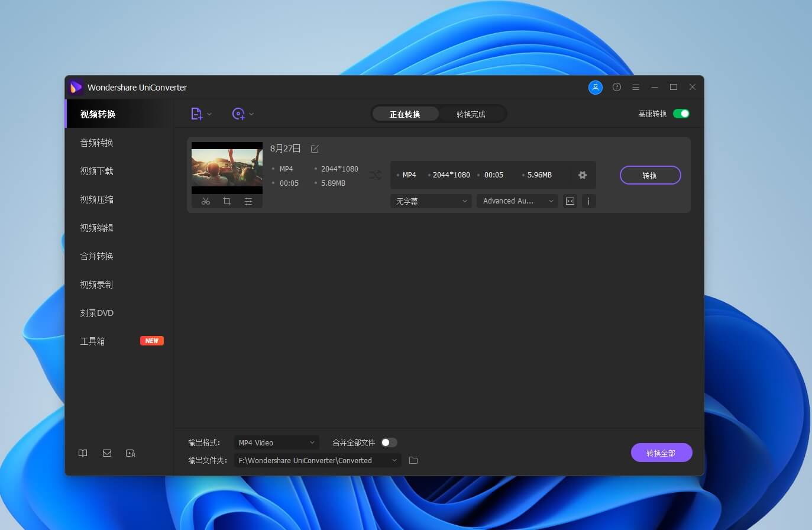Click the file info icon next to audio dropdown
The width and height of the screenshot is (812, 530).
(589, 201)
